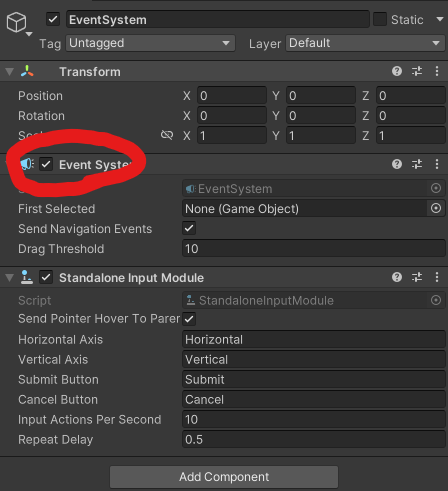The width and height of the screenshot is (448, 491).
Task: Click the Submit Button field
Action: [314, 379]
